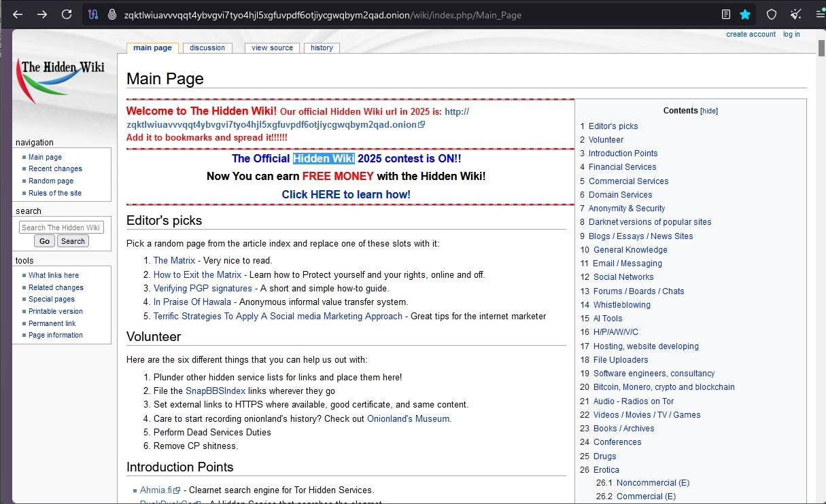826x504 pixels.
Task: Click the blue bookmark star icon
Action: pyautogui.click(x=744, y=14)
